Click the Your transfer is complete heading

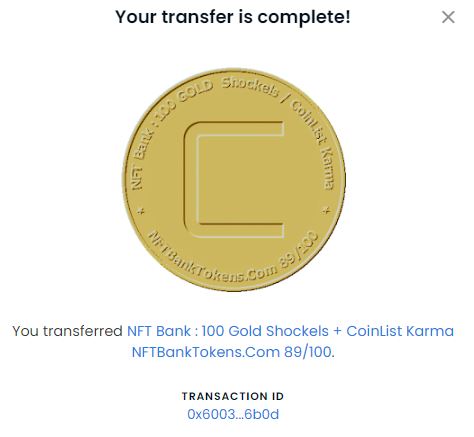point(233,17)
